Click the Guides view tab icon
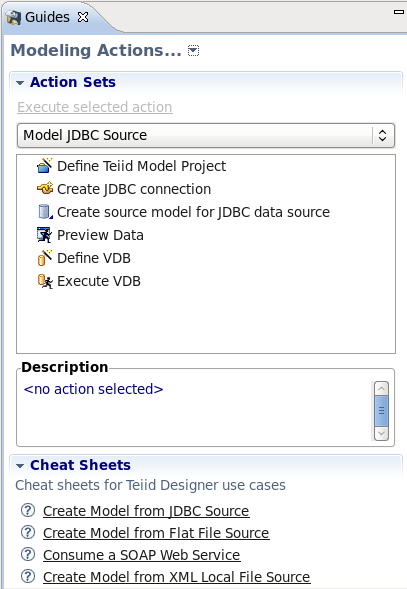The width and height of the screenshot is (407, 589). click(x=14, y=17)
